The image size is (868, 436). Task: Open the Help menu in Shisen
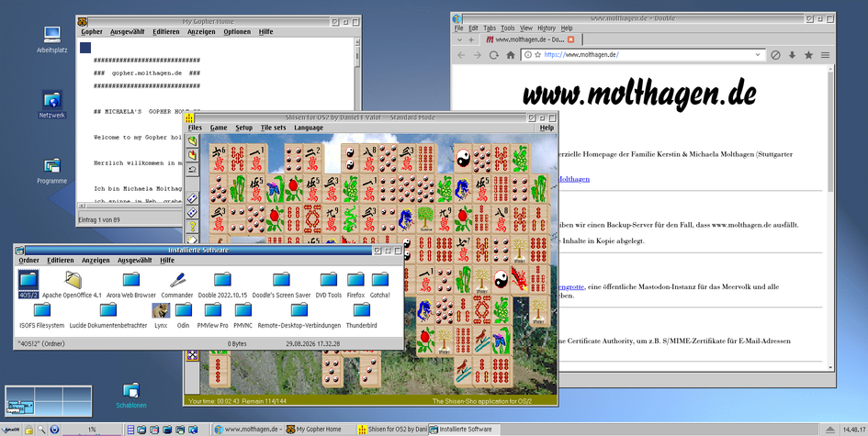tap(547, 128)
